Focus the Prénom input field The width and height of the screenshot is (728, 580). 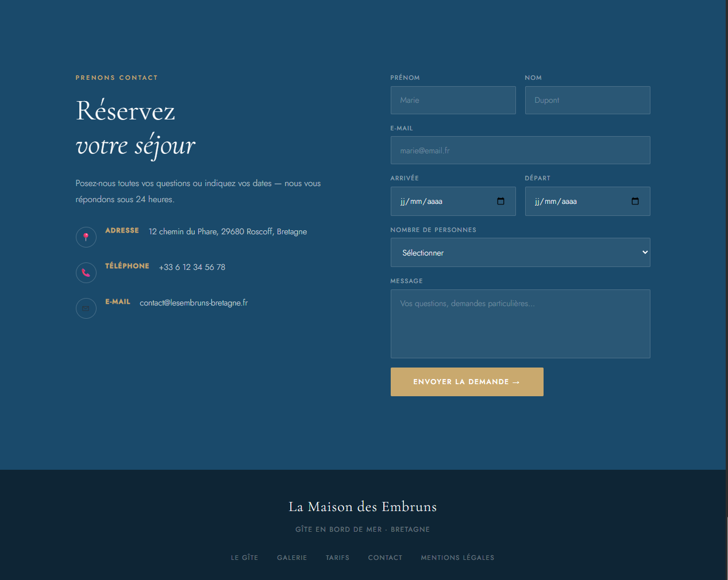453,100
